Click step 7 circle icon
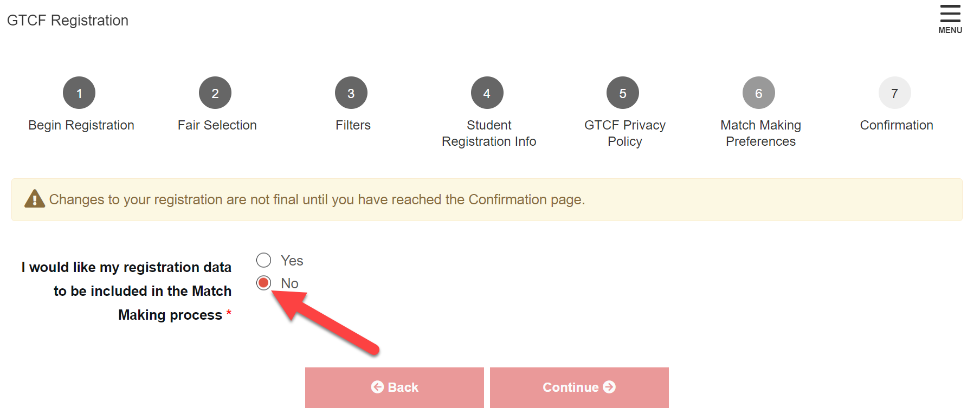Image resolution: width=980 pixels, height=414 pixels. point(895,93)
